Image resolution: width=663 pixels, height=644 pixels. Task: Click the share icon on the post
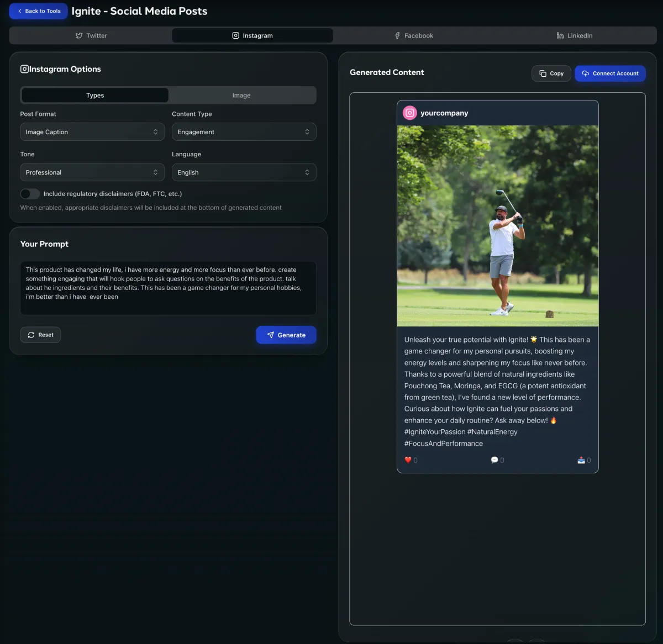click(581, 460)
